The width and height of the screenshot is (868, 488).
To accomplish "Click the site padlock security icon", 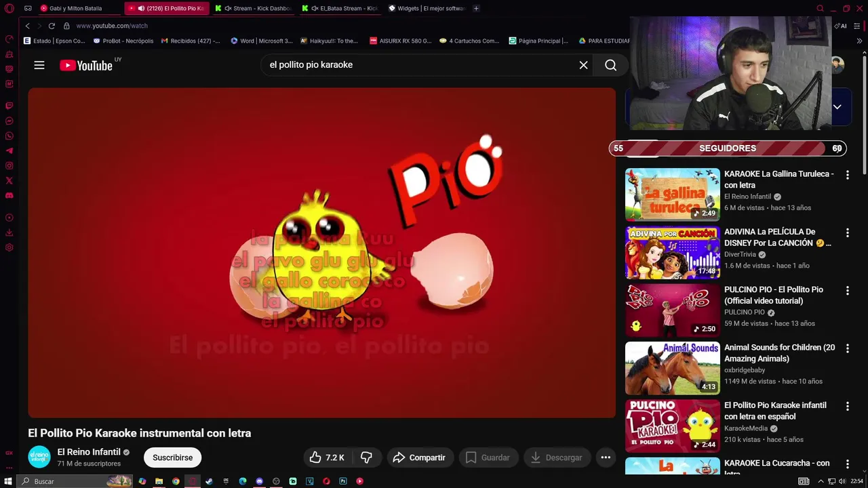I will (66, 26).
